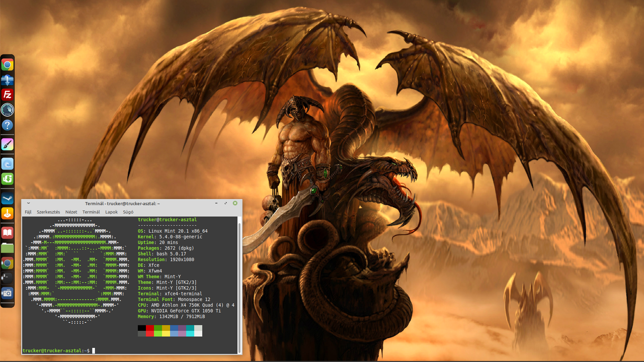This screenshot has height=362, width=644.
Task: Maximize the terminal window
Action: tap(225, 203)
